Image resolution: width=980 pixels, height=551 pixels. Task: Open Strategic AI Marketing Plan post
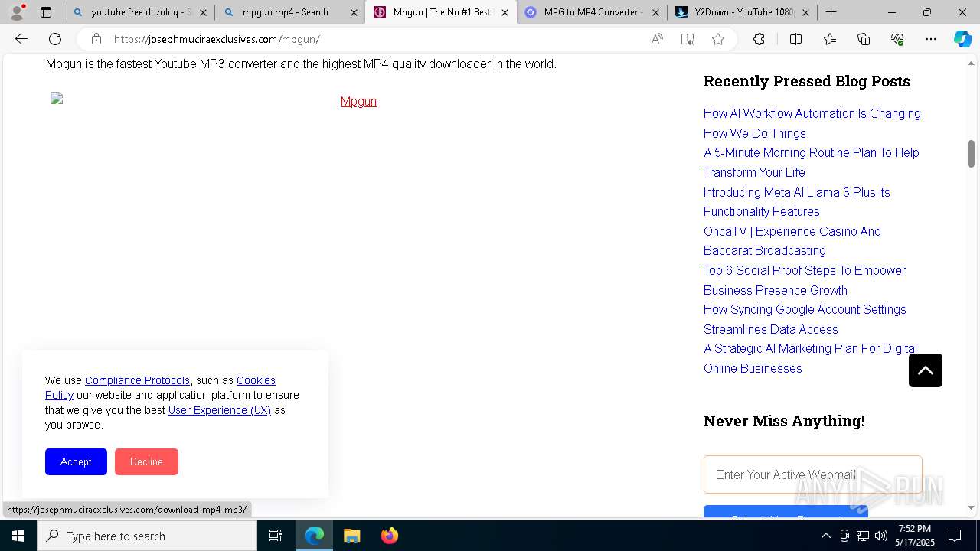[811, 358]
